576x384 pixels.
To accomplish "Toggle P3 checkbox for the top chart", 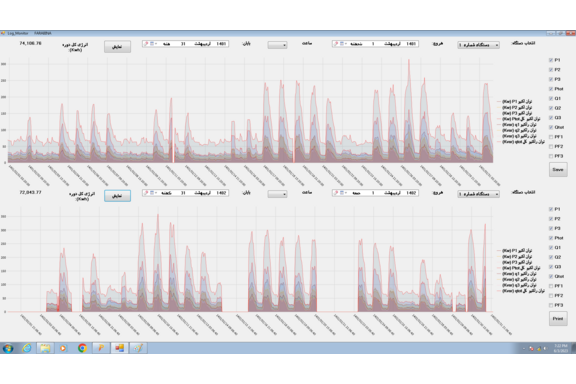I will [551, 79].
